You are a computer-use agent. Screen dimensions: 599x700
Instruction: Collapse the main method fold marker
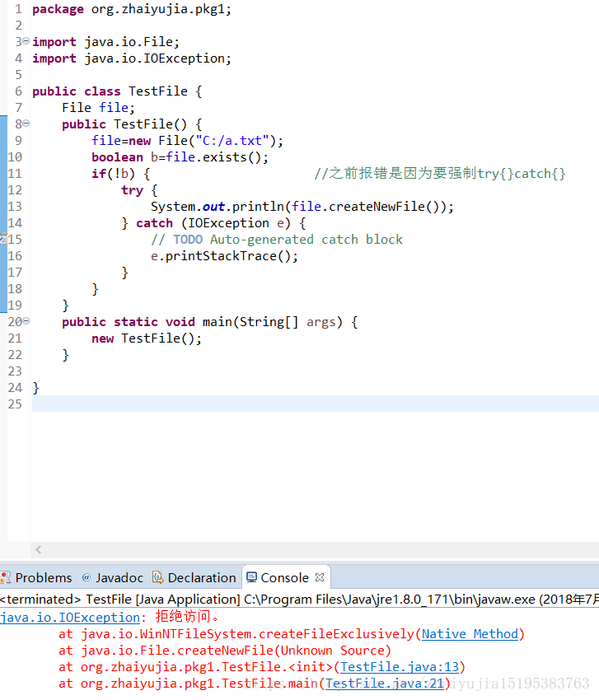(x=26, y=321)
